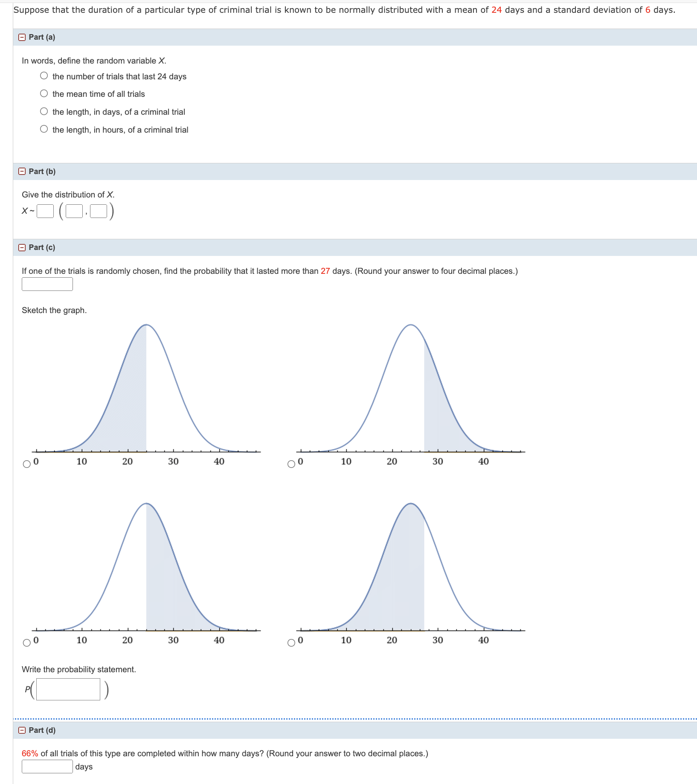Image resolution: width=697 pixels, height=784 pixels.
Task: Select 'the number of trials that last 24 days'
Action: pos(44,75)
